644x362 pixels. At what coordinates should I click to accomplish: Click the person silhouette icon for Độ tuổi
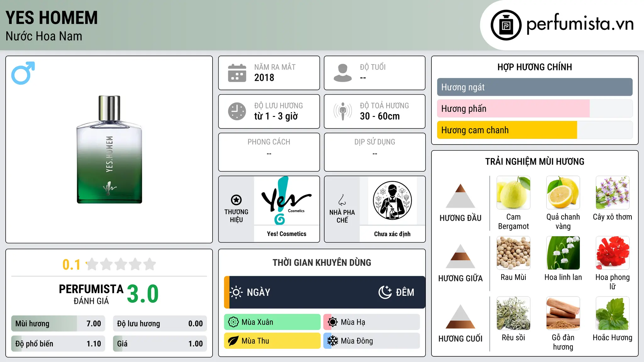tap(343, 73)
